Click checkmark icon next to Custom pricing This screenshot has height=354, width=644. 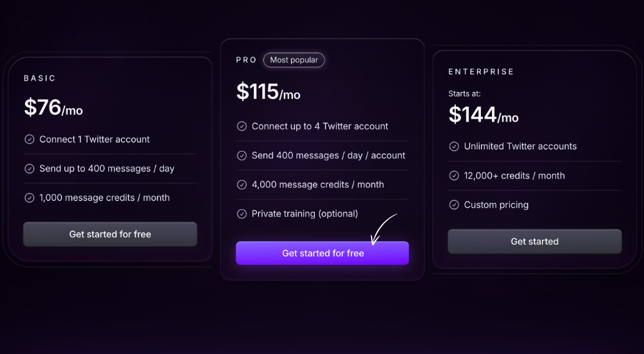pyautogui.click(x=454, y=205)
